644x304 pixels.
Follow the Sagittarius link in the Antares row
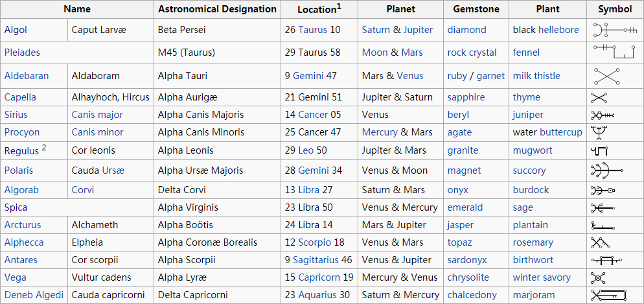pos(316,260)
